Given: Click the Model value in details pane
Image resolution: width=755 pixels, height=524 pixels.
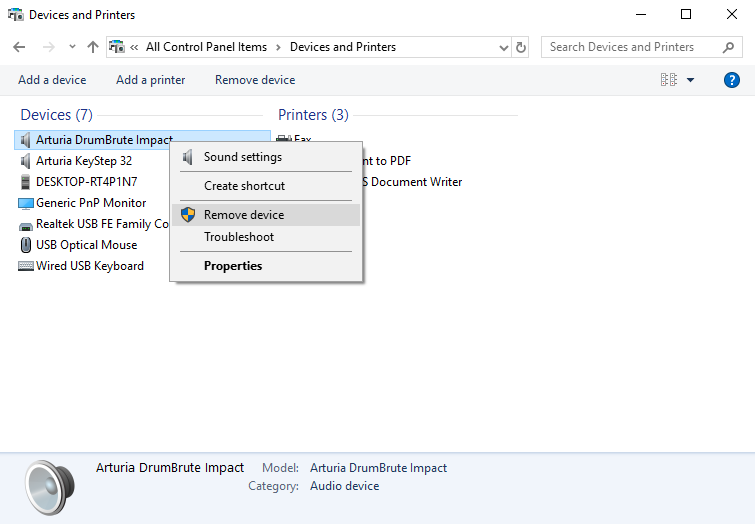Looking at the screenshot, I should pyautogui.click(x=378, y=468).
